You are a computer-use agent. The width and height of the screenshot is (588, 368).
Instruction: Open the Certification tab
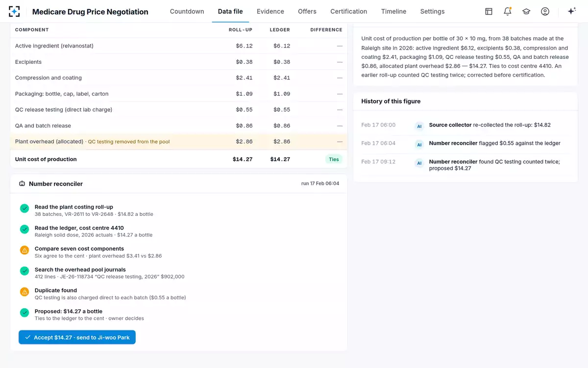click(349, 11)
